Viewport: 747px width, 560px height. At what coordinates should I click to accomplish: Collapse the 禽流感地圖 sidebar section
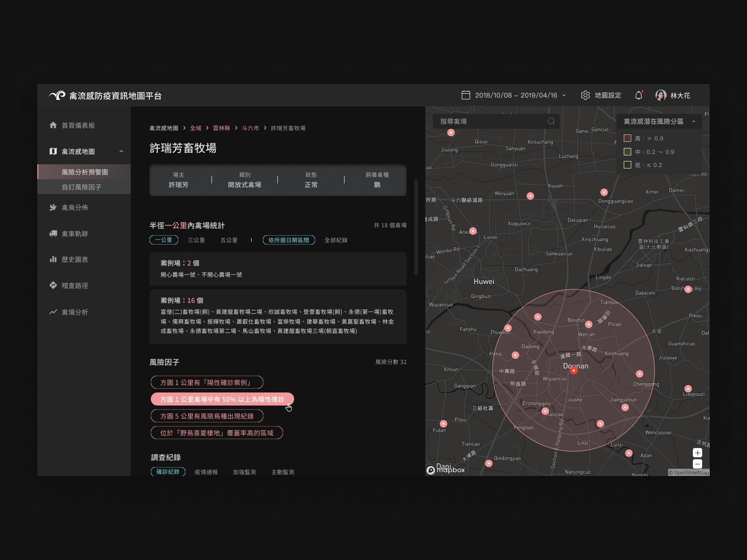(121, 151)
